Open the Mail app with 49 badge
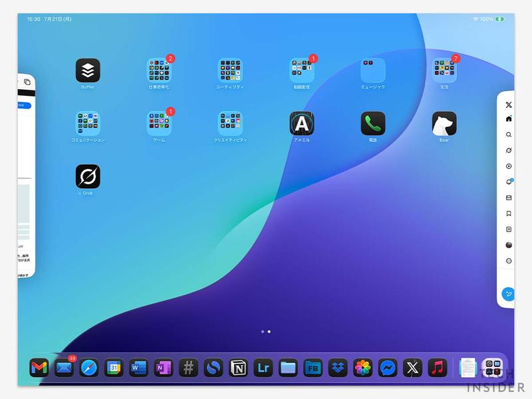This screenshot has width=532, height=399. [x=64, y=367]
